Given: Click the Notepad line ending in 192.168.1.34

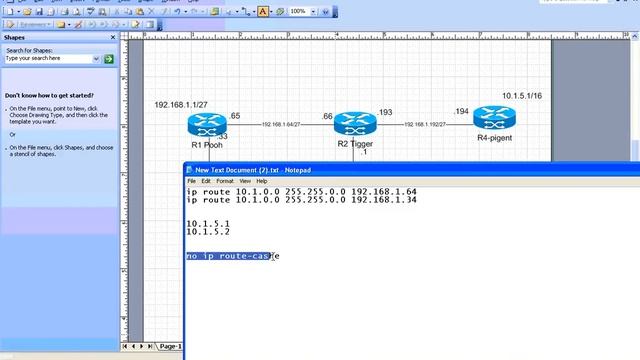Looking at the screenshot, I should pos(302,200).
